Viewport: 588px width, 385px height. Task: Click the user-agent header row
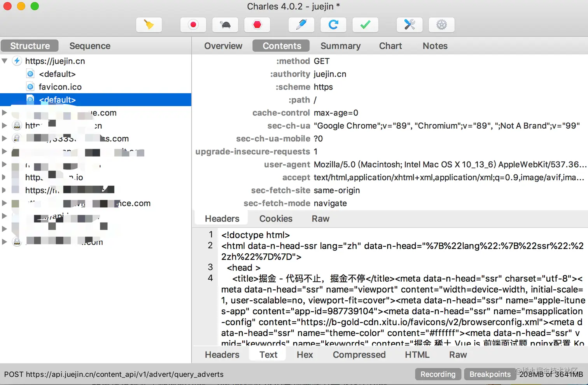tap(390, 164)
